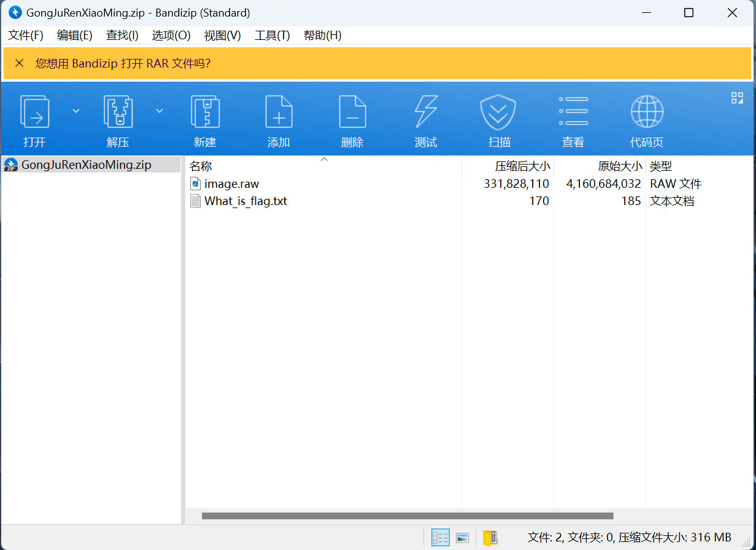
Task: Click original size 4,160,684,032 cell
Action: 603,184
